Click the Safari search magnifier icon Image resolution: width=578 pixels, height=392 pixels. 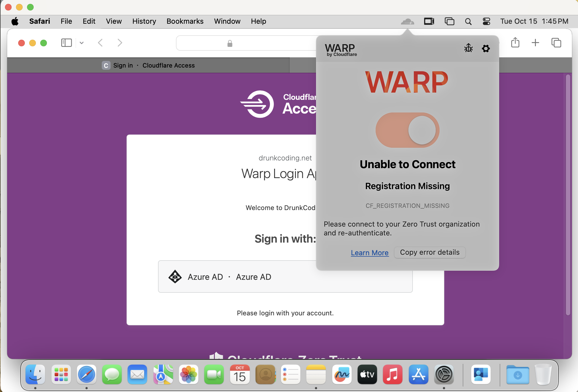[x=468, y=21]
